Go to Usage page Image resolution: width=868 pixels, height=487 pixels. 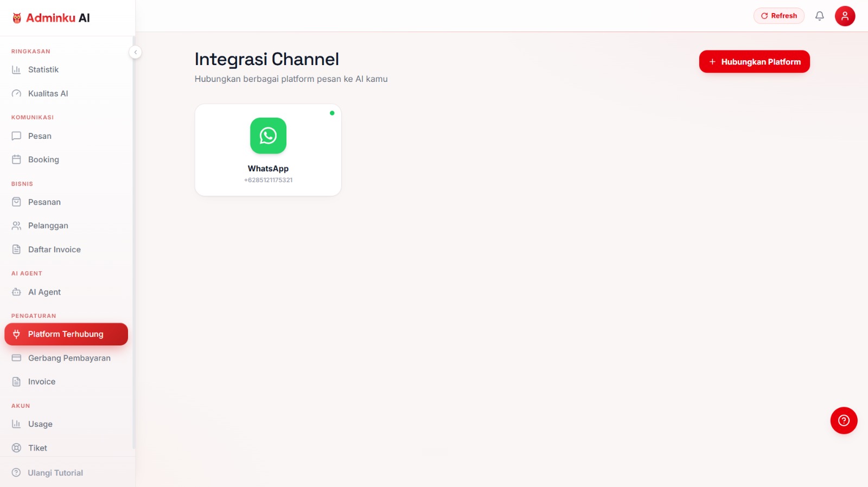(66, 424)
